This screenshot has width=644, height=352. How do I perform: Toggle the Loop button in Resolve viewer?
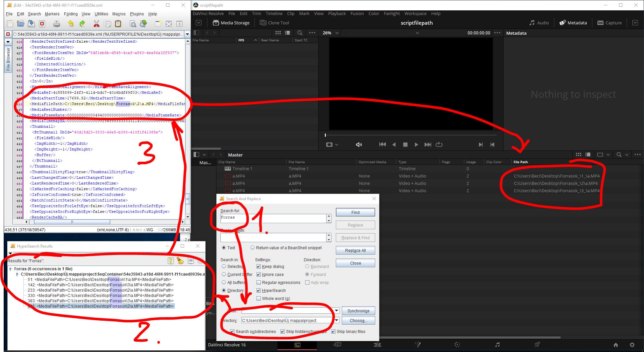pos(439,144)
